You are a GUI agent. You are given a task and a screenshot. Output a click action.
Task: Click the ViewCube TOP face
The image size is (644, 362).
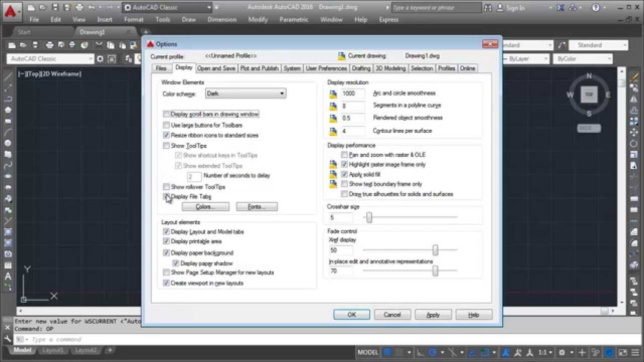click(589, 95)
